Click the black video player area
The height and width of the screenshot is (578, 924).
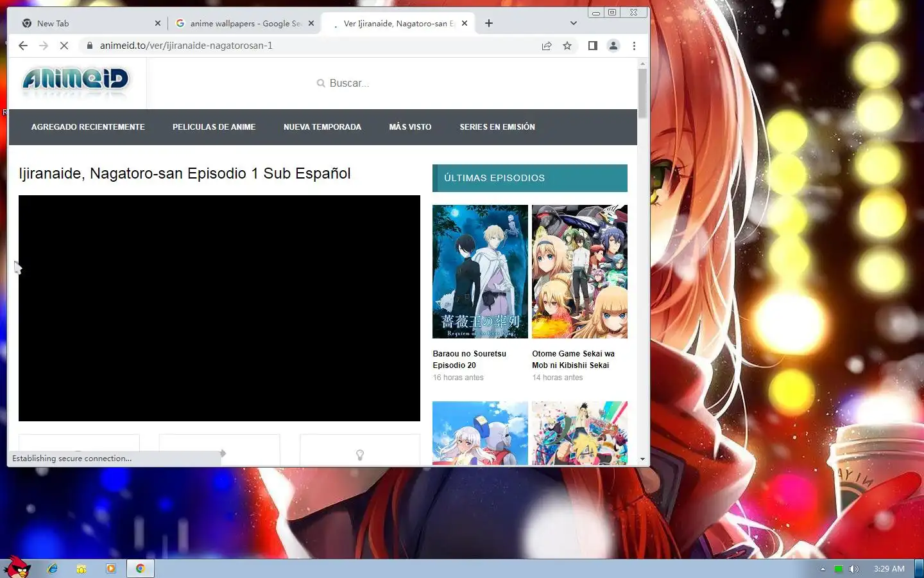pyautogui.click(x=219, y=308)
